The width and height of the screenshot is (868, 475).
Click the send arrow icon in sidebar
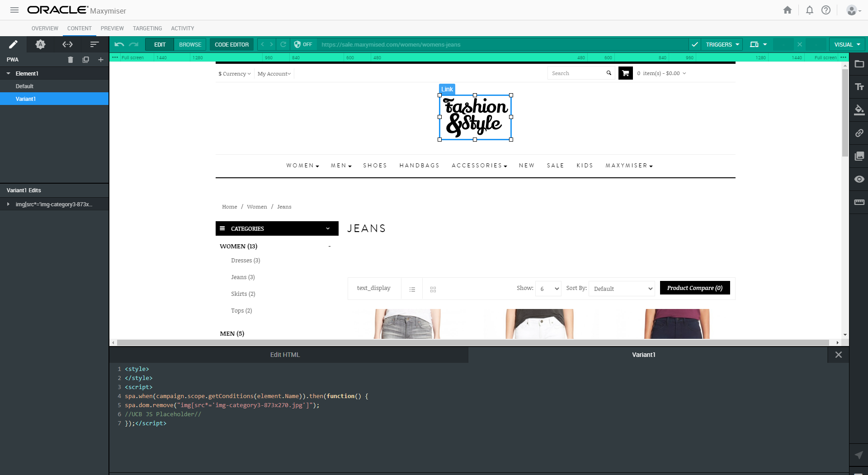pyautogui.click(x=859, y=455)
